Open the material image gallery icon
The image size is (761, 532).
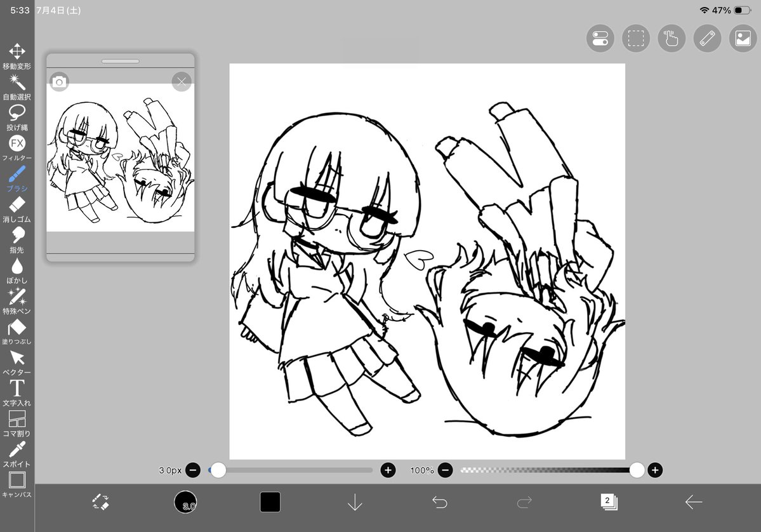[x=743, y=38]
